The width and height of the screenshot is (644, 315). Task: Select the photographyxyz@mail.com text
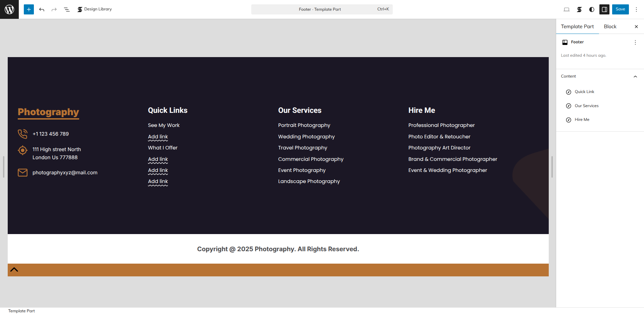[65, 173]
